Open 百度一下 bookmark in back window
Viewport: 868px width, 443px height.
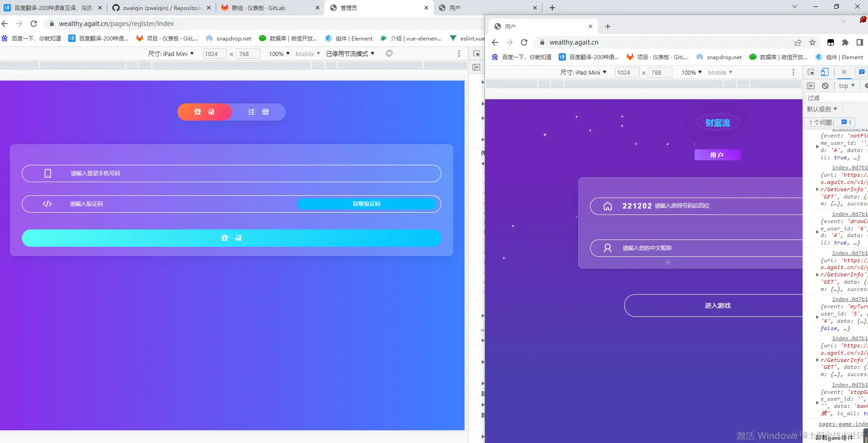pos(31,38)
